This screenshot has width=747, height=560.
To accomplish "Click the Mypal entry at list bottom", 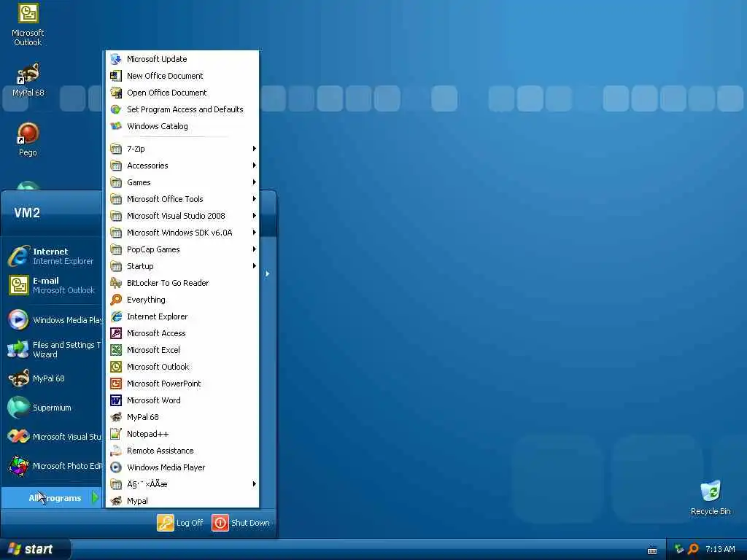I will [182, 501].
